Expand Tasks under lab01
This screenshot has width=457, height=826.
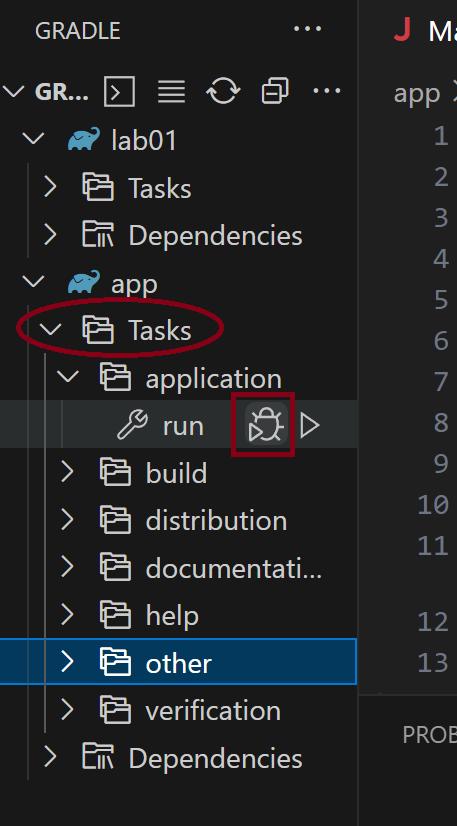[x=50, y=188]
